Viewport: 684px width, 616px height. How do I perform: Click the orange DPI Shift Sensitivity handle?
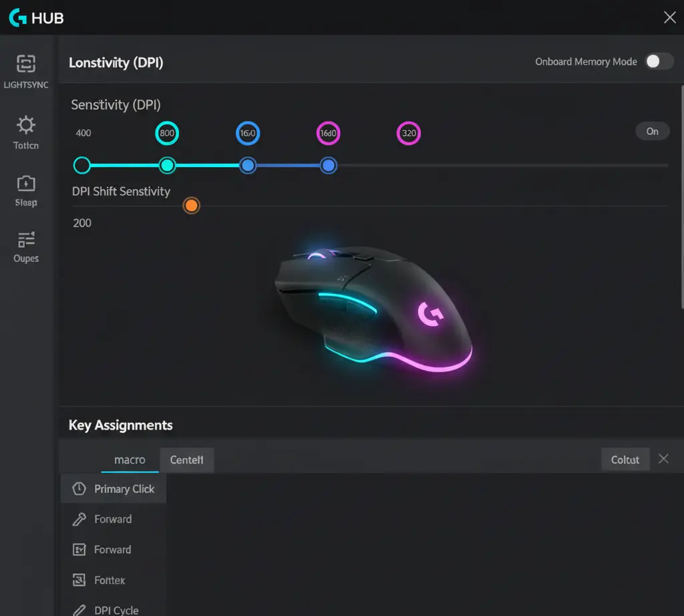[191, 205]
